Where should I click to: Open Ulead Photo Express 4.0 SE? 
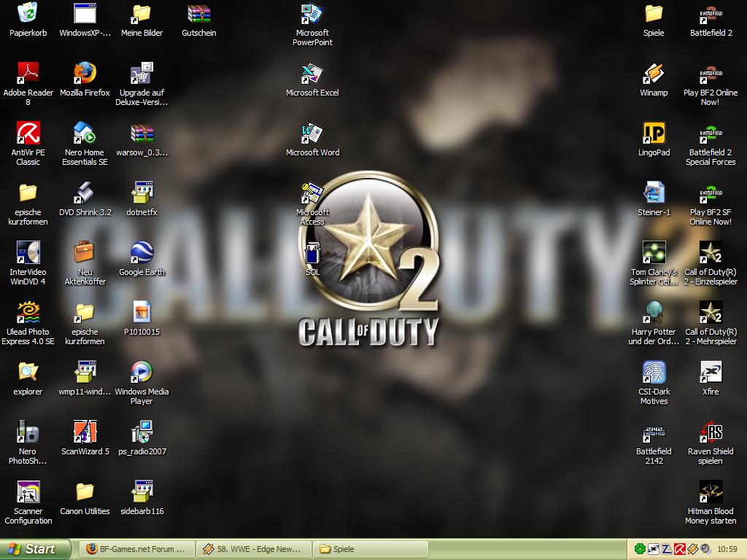pyautogui.click(x=28, y=312)
